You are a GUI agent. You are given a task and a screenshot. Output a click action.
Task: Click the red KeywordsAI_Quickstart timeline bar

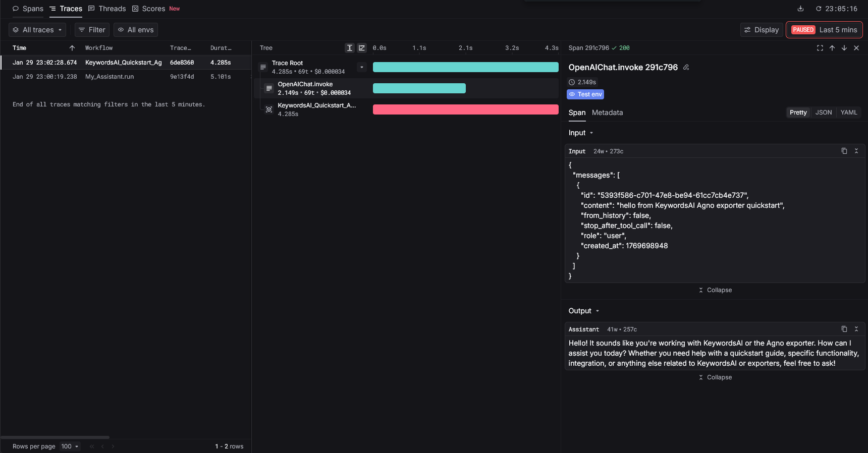tap(465, 109)
